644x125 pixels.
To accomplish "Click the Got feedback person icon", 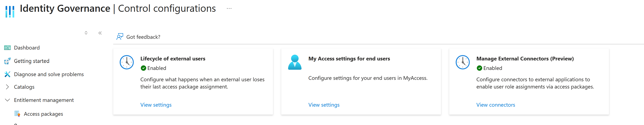I will pyautogui.click(x=120, y=37).
